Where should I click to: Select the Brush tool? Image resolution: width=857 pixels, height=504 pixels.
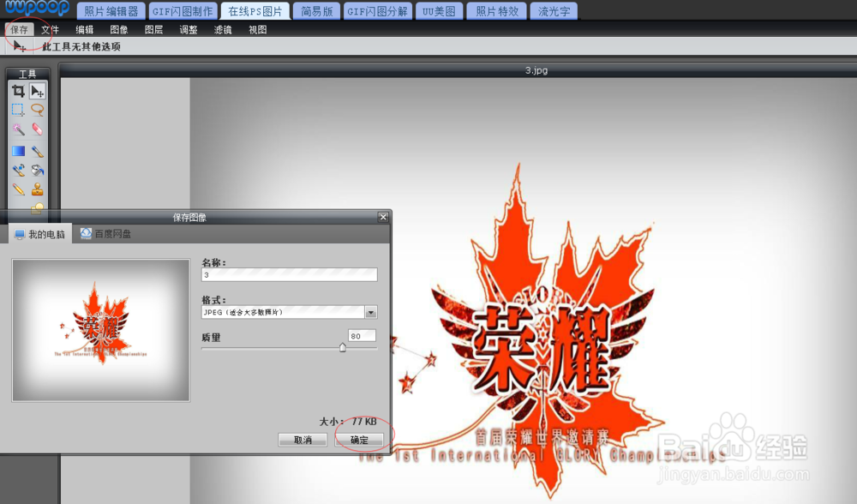pos(37,151)
